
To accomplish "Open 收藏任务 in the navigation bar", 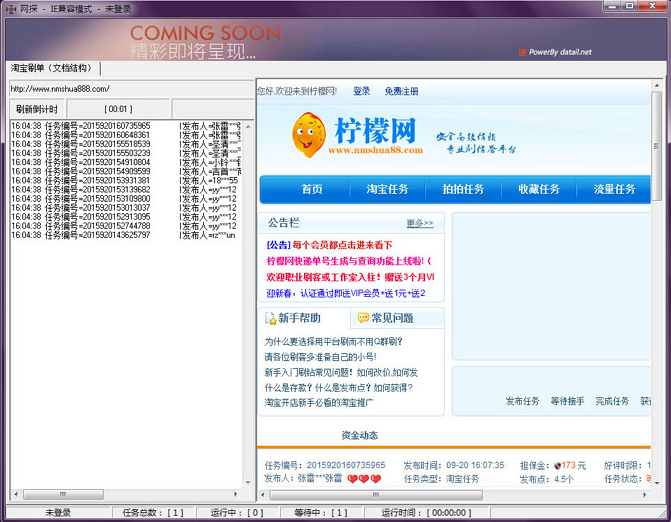I will (x=539, y=189).
